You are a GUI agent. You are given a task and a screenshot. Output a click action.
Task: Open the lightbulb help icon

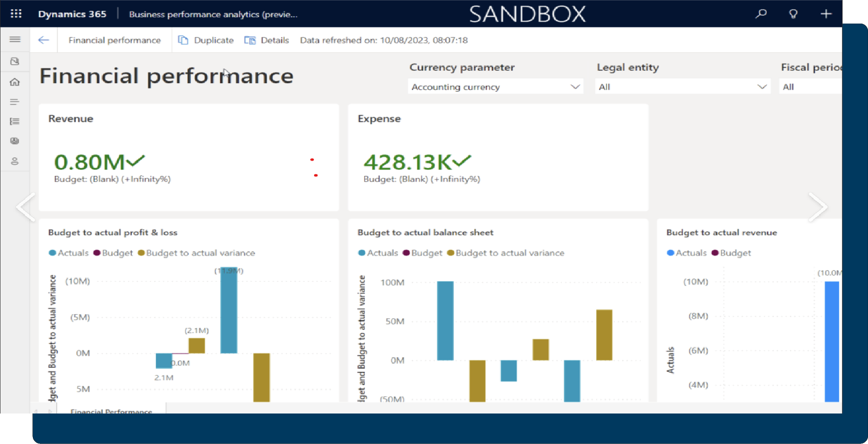coord(793,14)
